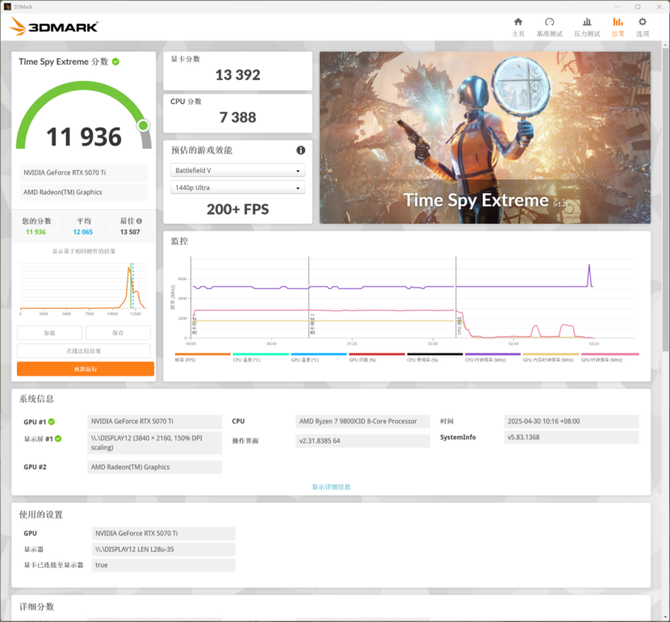Click the green check beside Time Spy Extreme 分数
This screenshot has height=622, width=670.
point(116,62)
